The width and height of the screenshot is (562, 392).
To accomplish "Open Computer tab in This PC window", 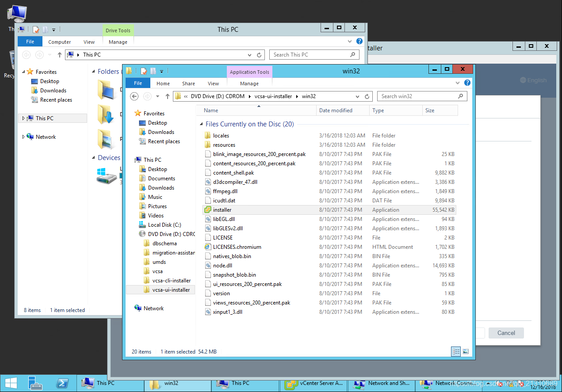I will (x=60, y=42).
